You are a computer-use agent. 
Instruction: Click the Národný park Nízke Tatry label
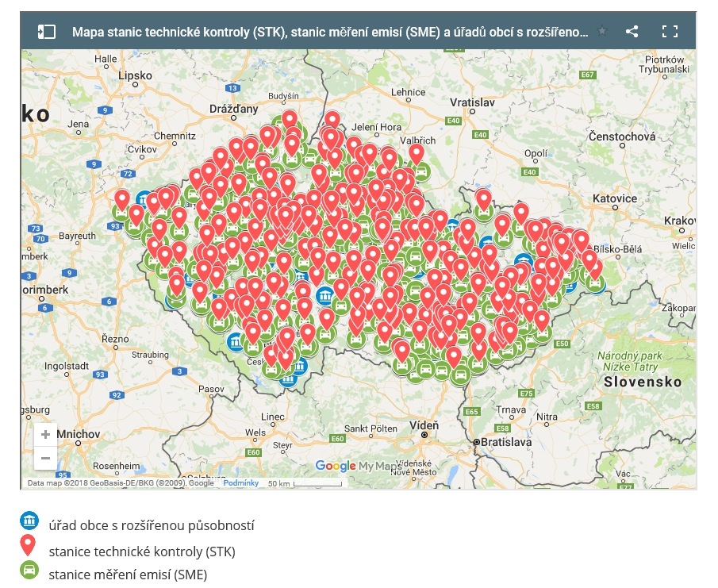(630, 361)
